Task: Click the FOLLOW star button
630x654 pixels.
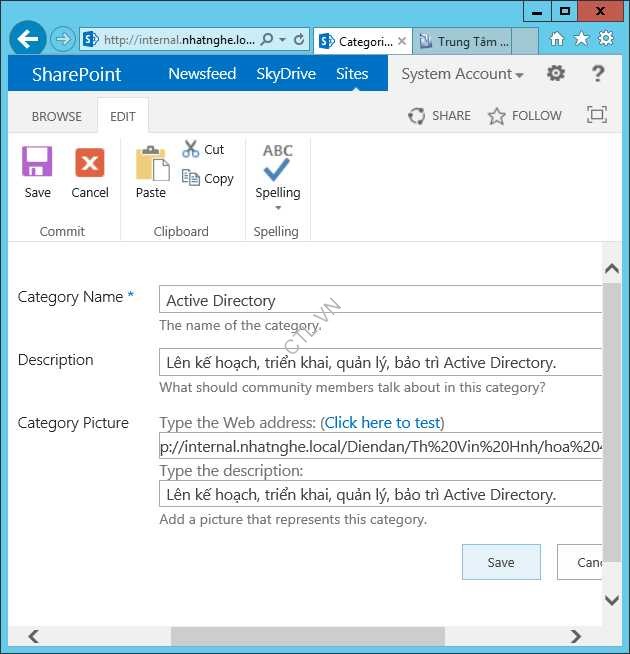Action: click(525, 116)
